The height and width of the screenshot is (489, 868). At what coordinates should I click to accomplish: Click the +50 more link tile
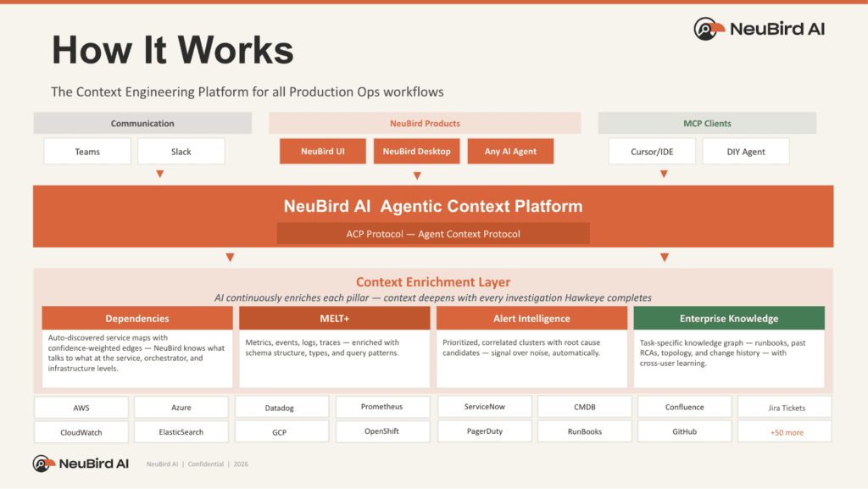784,431
